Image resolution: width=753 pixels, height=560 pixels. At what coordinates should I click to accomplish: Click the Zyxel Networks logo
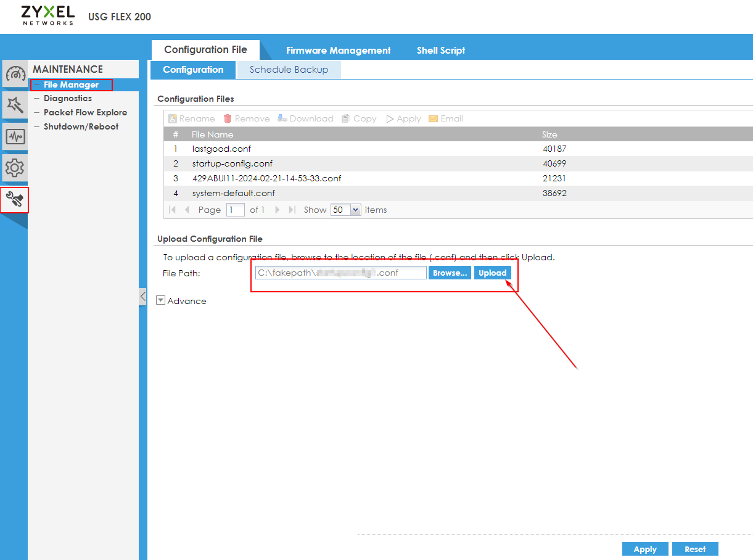[47, 15]
